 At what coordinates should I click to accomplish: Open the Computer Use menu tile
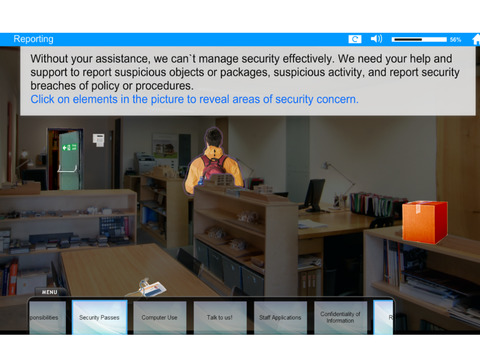159,317
